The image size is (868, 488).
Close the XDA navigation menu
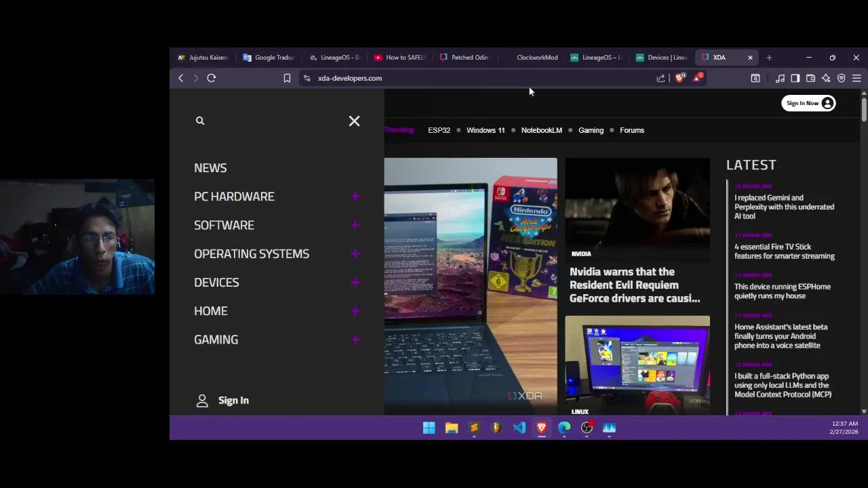(354, 121)
